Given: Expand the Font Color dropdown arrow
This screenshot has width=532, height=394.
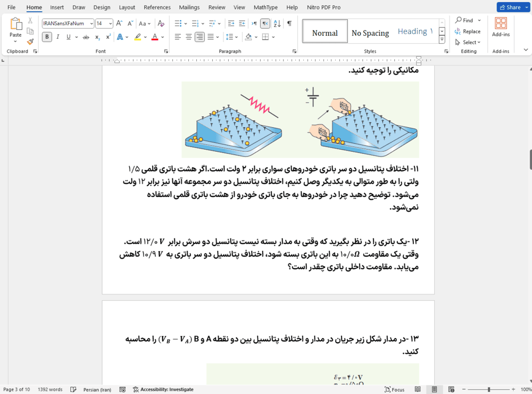Looking at the screenshot, I should tap(162, 37).
